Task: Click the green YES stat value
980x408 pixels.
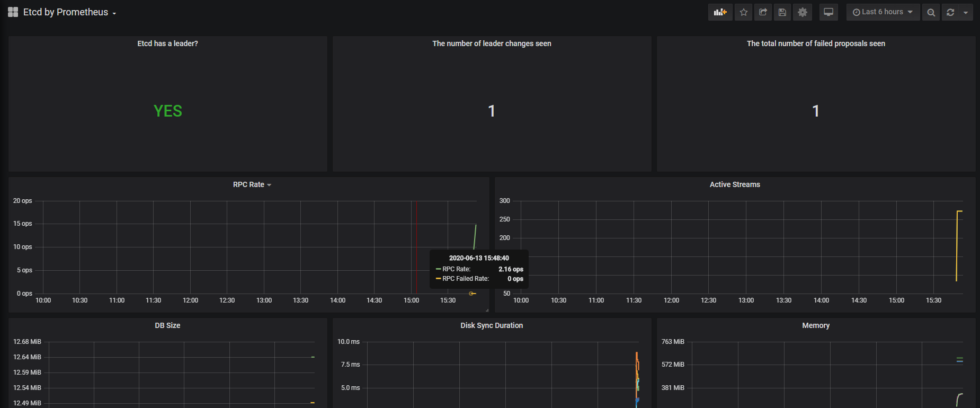Action: click(167, 111)
